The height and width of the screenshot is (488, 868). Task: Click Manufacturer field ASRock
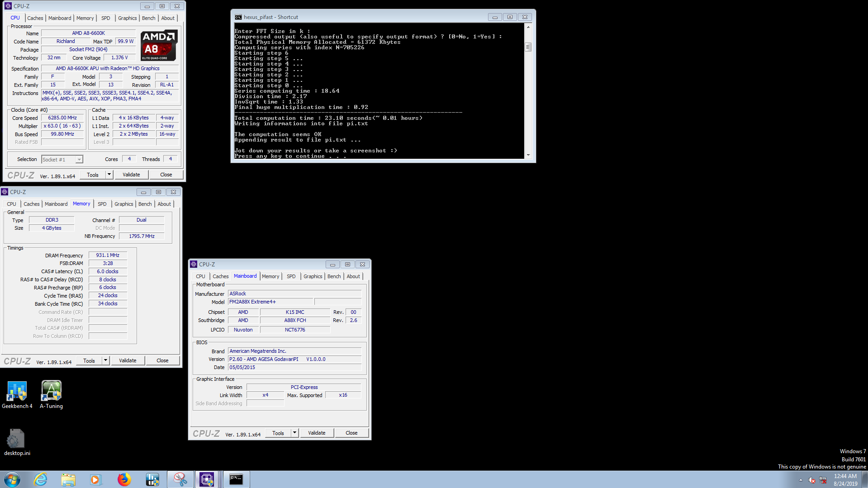[294, 294]
